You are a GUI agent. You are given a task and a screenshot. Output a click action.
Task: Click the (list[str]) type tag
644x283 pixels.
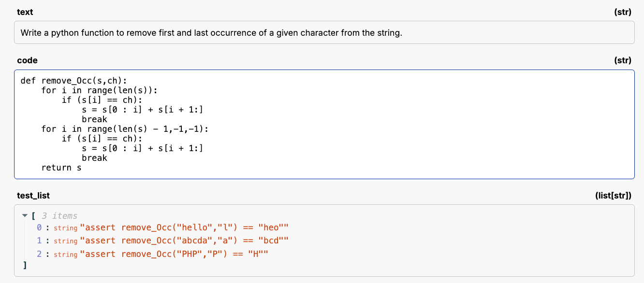click(x=614, y=196)
